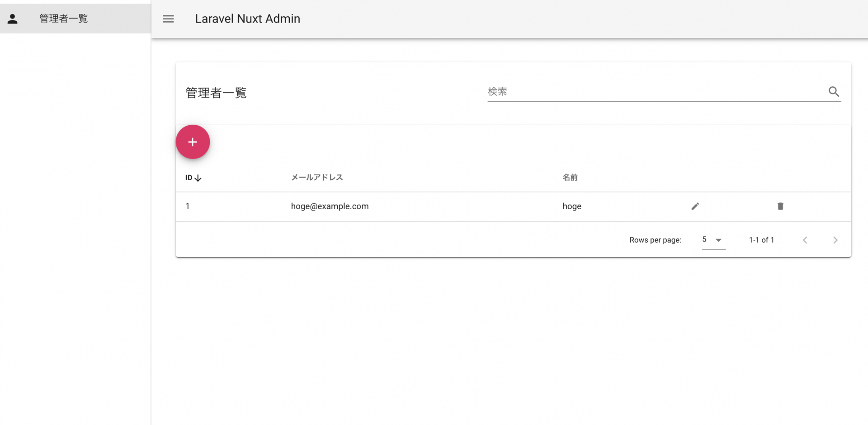This screenshot has height=425, width=868.
Task: Delete the hoge row via the trash icon
Action: [x=780, y=206]
